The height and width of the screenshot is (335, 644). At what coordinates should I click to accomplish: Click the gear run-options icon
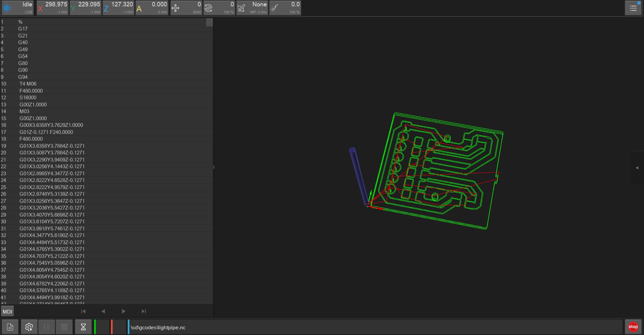tap(29, 327)
